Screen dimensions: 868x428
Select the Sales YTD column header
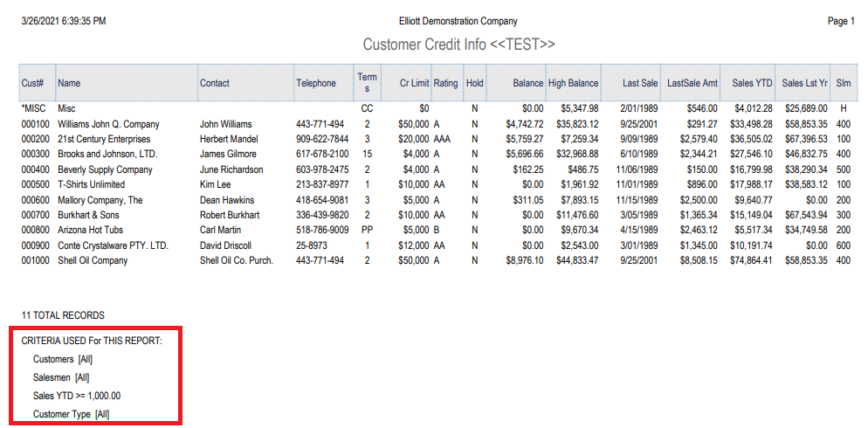click(x=752, y=84)
